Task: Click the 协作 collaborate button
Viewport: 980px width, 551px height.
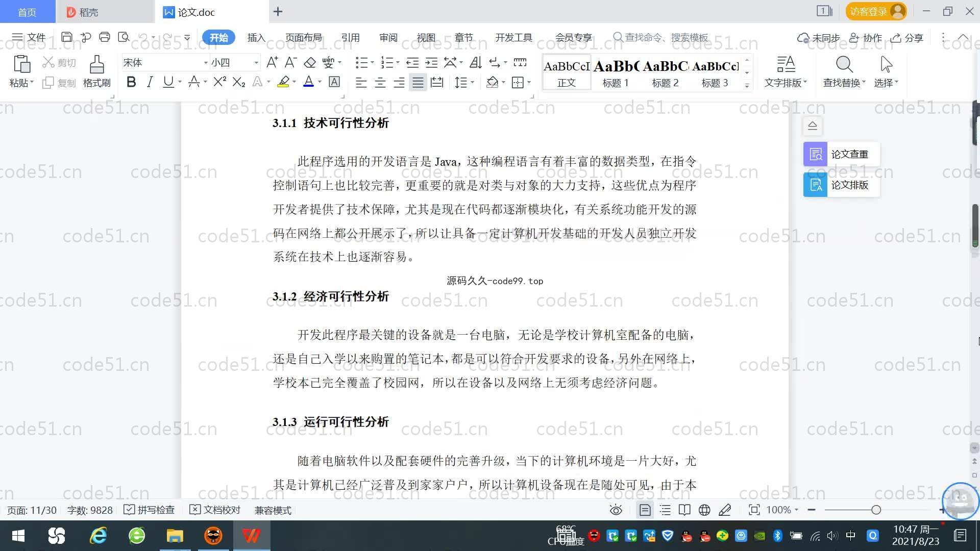Action: point(866,37)
